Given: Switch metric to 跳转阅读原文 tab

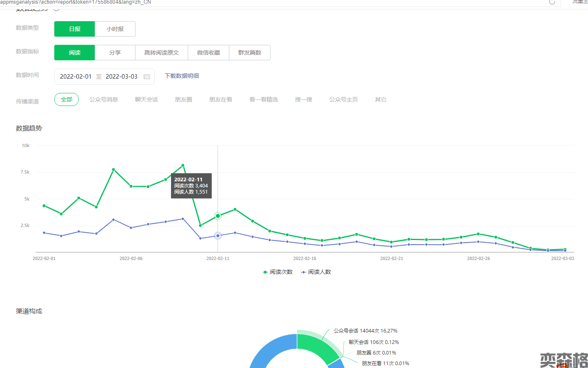Looking at the screenshot, I should click(x=162, y=53).
